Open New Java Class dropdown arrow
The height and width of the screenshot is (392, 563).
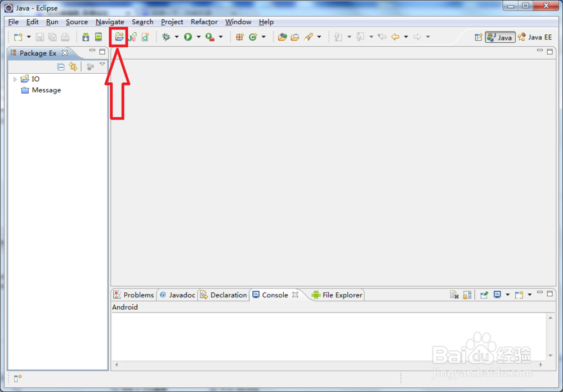click(x=263, y=37)
